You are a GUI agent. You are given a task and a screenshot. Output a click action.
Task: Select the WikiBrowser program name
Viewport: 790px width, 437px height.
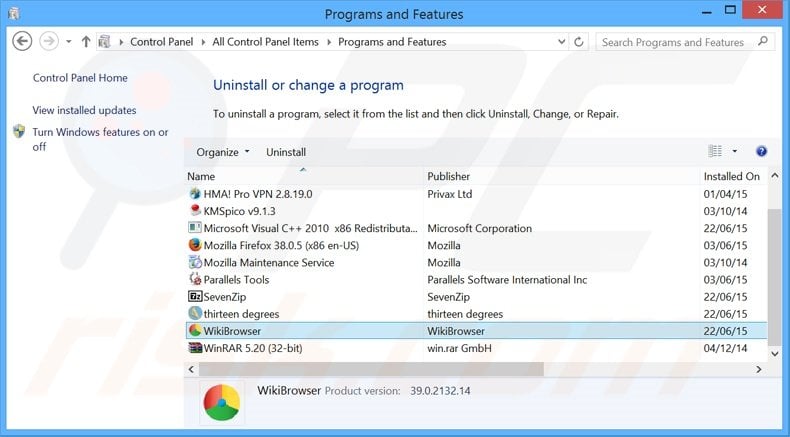click(x=232, y=331)
